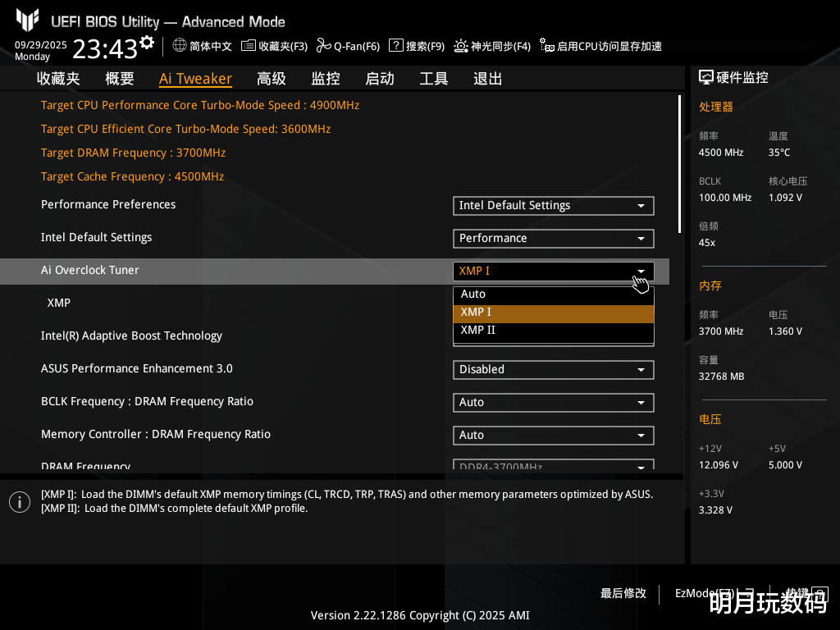The height and width of the screenshot is (630, 840).
Task: Choose Auto in Ai Overclock Tuner list
Action: [554, 294]
